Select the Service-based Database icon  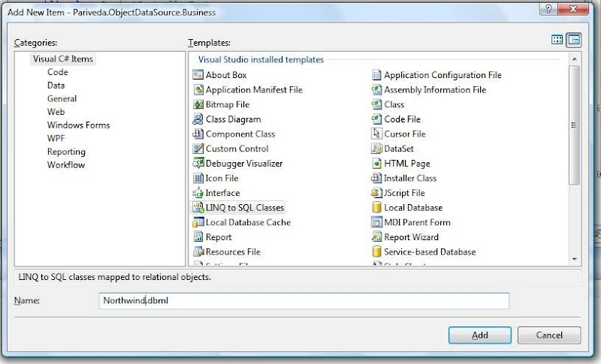click(376, 252)
